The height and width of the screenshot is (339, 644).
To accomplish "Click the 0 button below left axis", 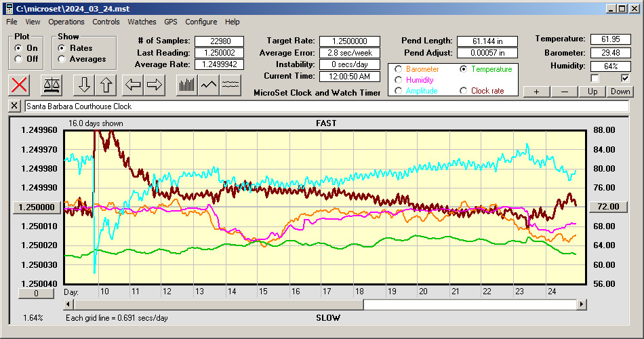I will (36, 294).
